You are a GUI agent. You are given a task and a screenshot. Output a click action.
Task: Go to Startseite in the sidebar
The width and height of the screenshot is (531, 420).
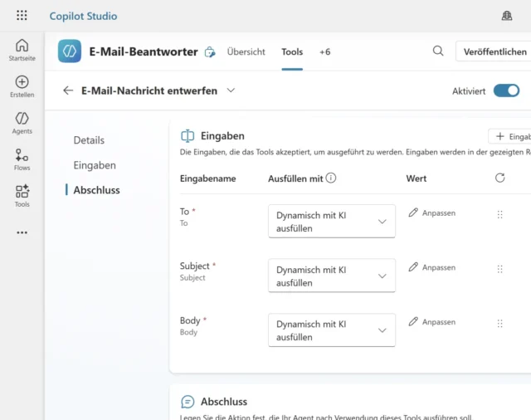tap(22, 50)
